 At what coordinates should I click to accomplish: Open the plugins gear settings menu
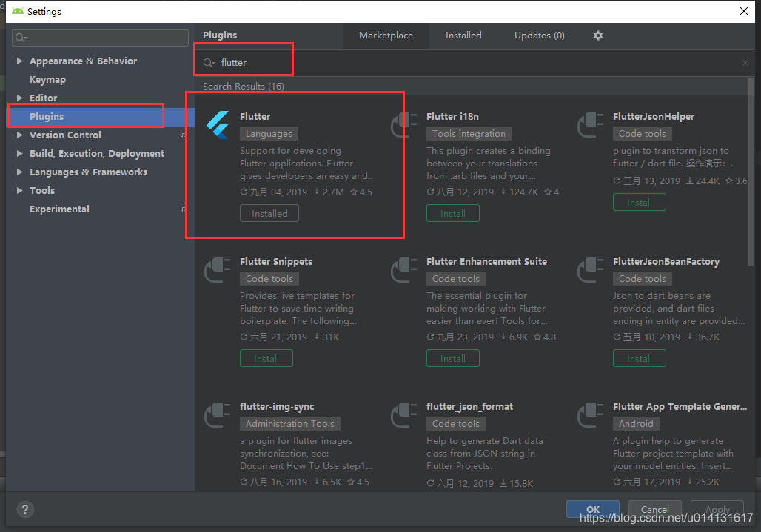598,36
